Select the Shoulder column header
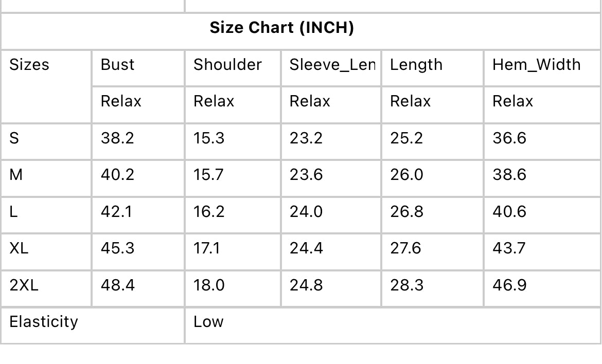Screen dimensions: 602x364 coord(227,65)
